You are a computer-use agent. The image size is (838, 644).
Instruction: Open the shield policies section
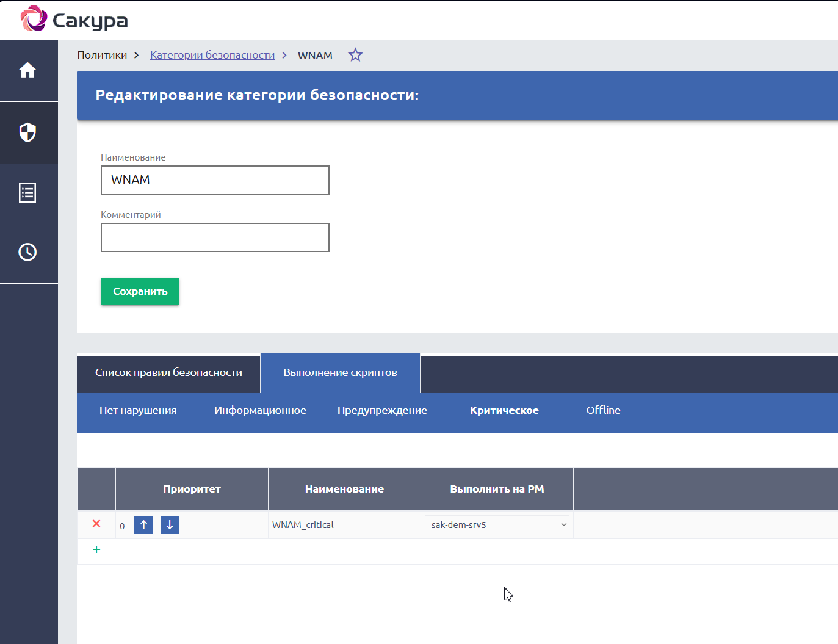click(27, 132)
